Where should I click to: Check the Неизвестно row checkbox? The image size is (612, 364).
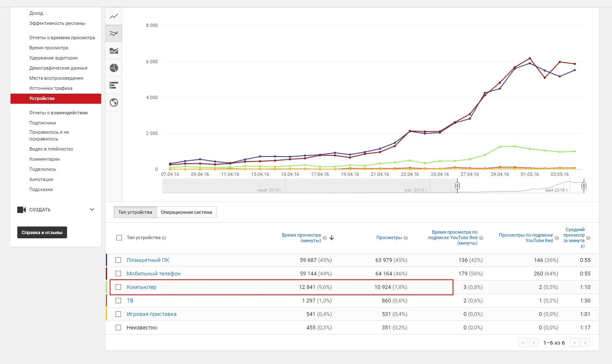[x=119, y=328]
